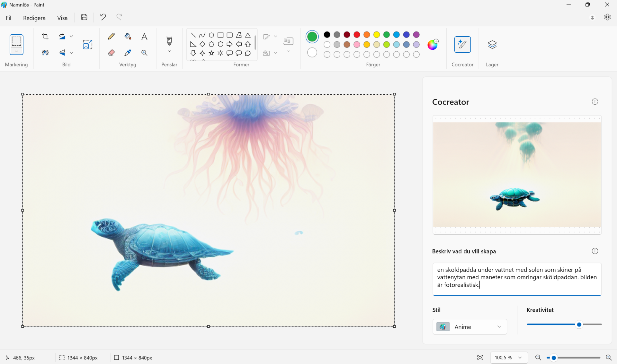
Task: Select the Pencil tool
Action: pyautogui.click(x=111, y=36)
